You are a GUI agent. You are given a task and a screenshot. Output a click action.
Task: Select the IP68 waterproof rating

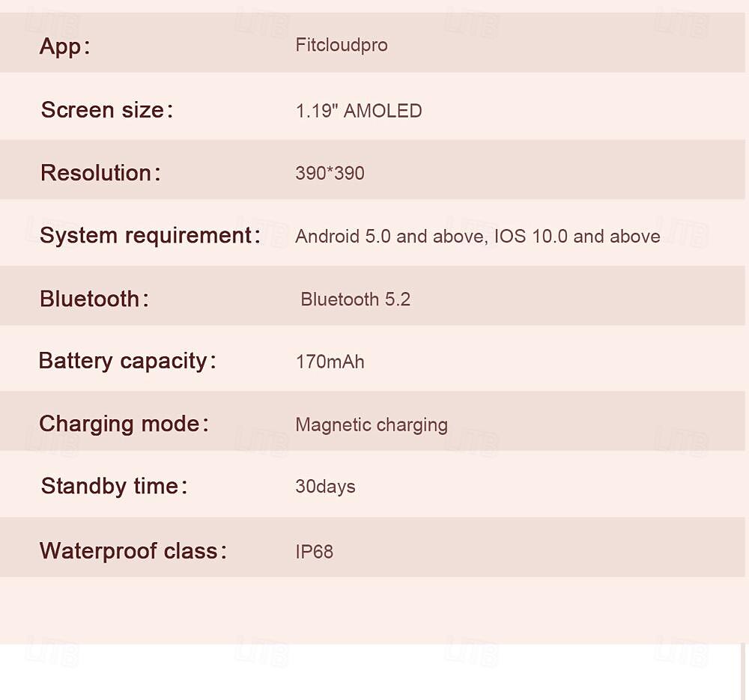[315, 552]
